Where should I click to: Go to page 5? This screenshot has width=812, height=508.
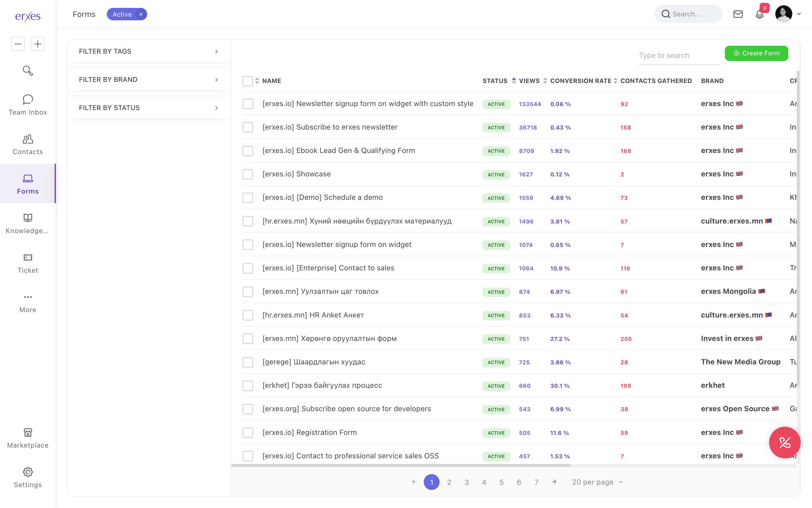[x=501, y=482]
